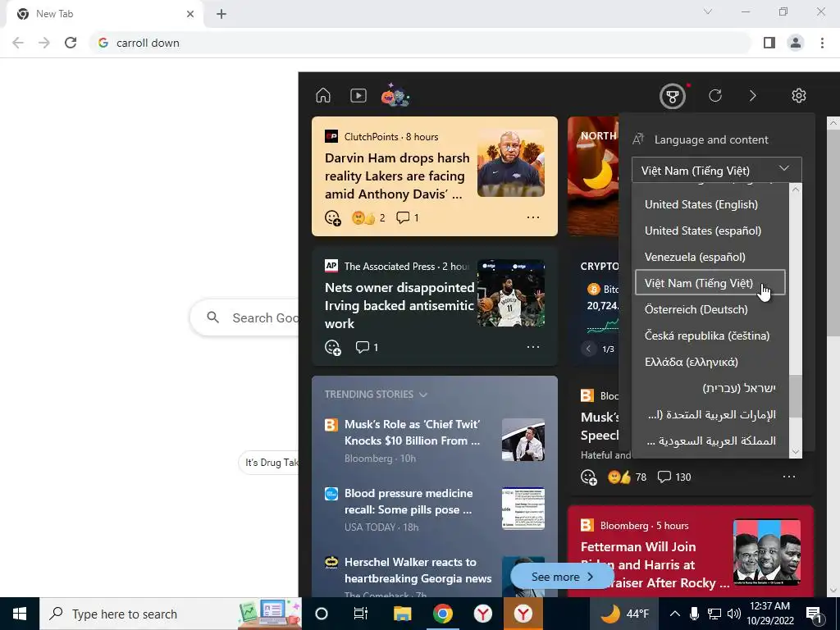This screenshot has width=840, height=630.
Task: Open the weather widget showing 44°F
Action: point(624,614)
